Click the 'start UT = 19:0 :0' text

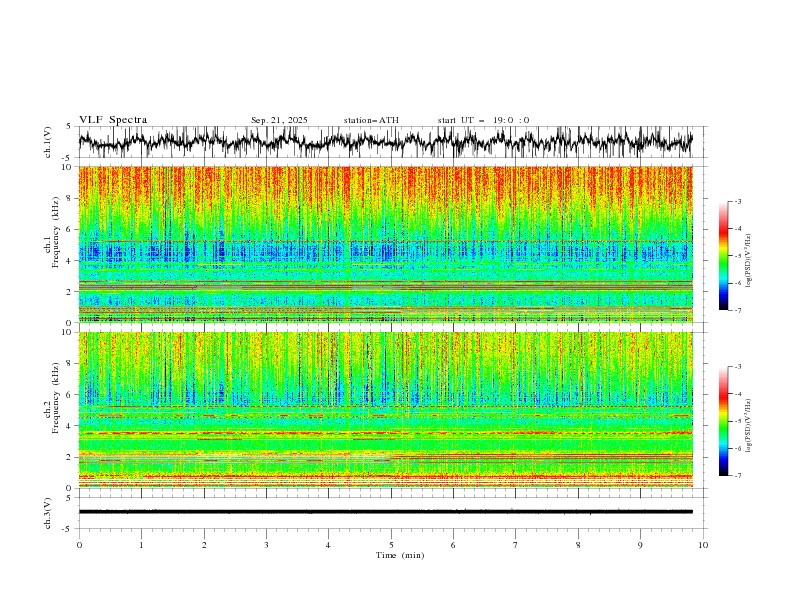tap(483, 120)
